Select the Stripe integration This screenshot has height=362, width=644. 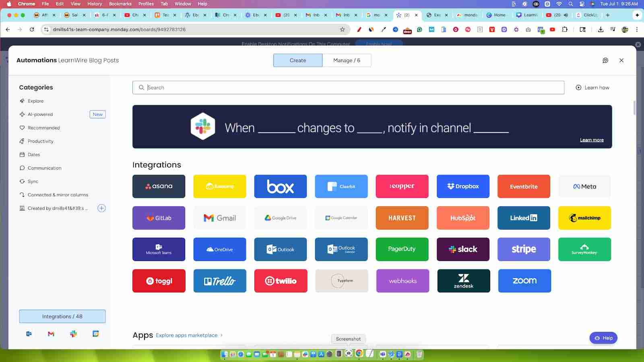[524, 249]
